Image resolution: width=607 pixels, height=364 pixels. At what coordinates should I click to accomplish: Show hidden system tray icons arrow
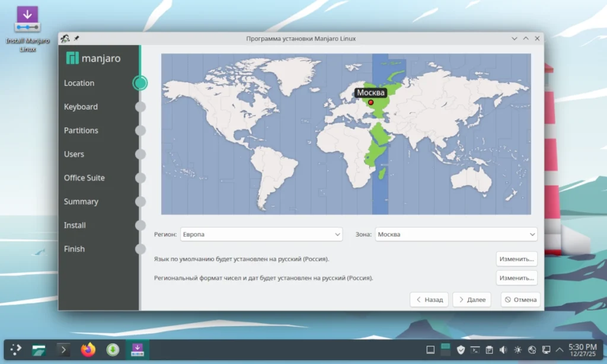click(x=560, y=350)
